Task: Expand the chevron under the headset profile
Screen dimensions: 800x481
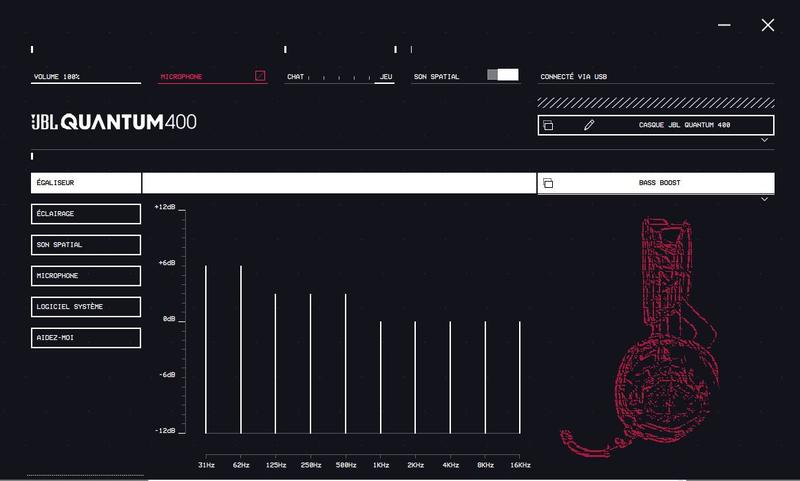Action: [x=764, y=141]
